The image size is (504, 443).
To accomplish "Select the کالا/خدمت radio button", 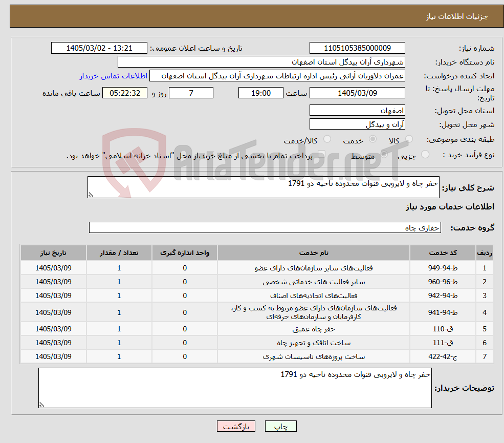I will tap(327, 139).
